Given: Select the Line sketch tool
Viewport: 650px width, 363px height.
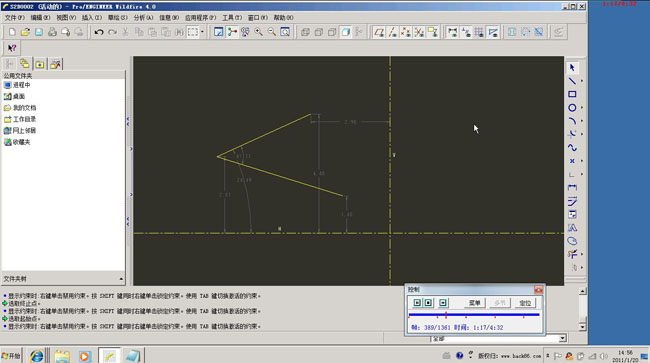Looking at the screenshot, I should [x=572, y=81].
